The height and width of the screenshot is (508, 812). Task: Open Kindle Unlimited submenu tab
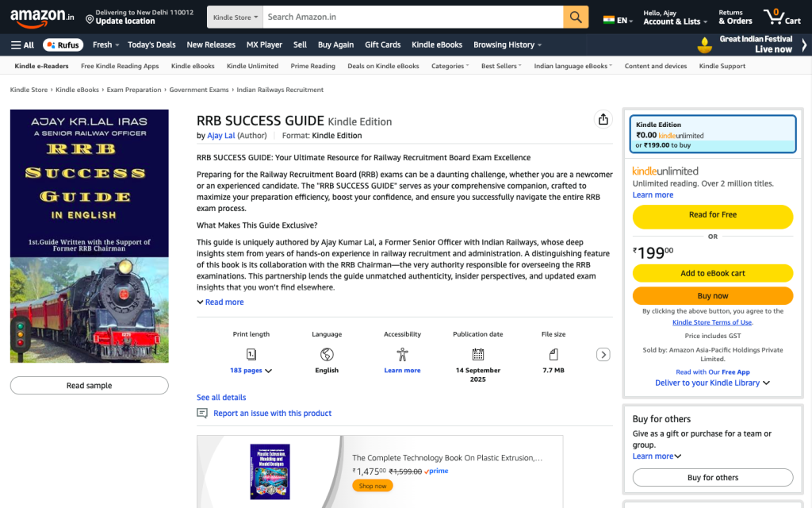[x=252, y=66]
